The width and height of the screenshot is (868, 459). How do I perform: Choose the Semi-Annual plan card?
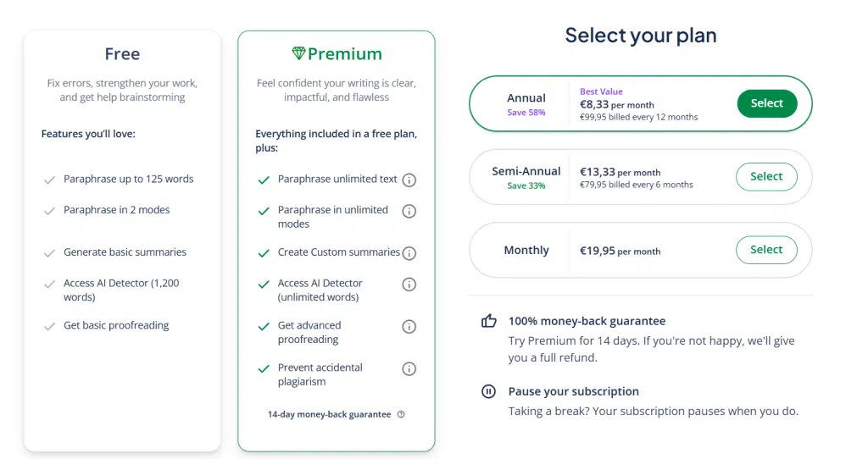(641, 177)
